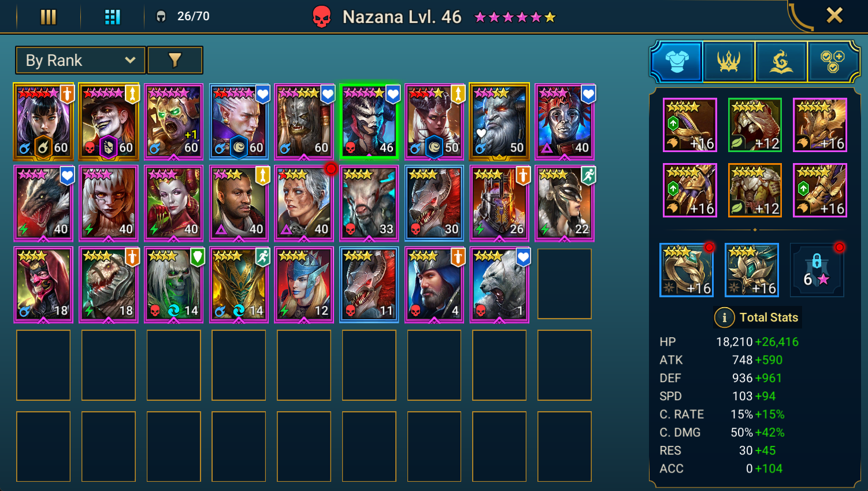This screenshot has width=868, height=491.
Task: Select the level 1 white bear champion
Action: pos(500,285)
